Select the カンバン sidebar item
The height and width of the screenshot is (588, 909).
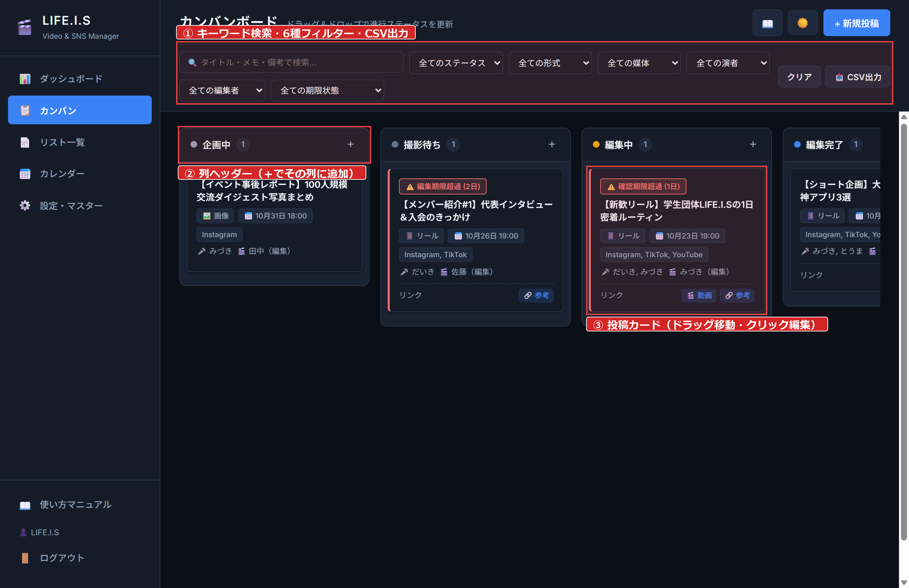(80, 110)
